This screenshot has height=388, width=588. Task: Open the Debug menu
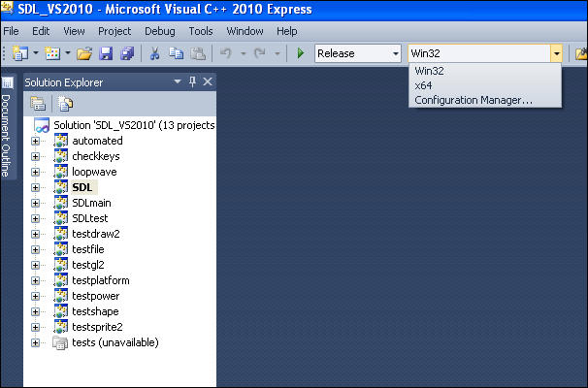tap(160, 31)
